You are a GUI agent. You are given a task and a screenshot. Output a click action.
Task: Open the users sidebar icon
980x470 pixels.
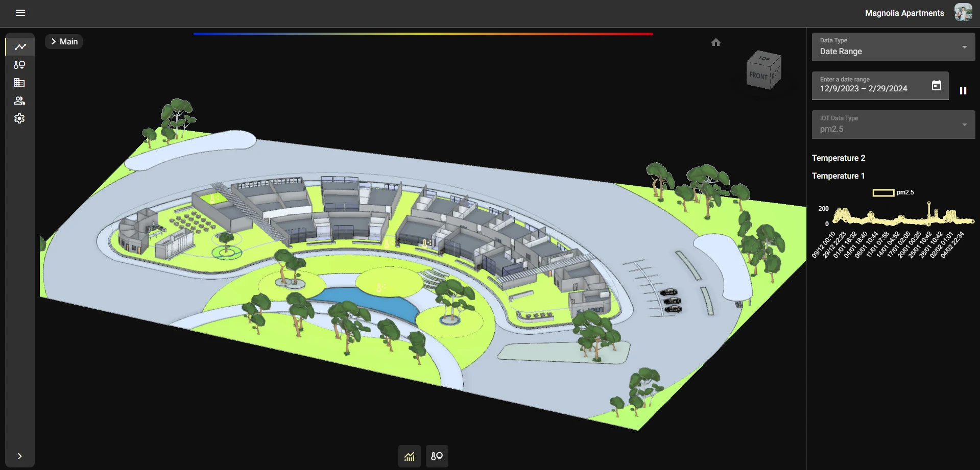[19, 101]
